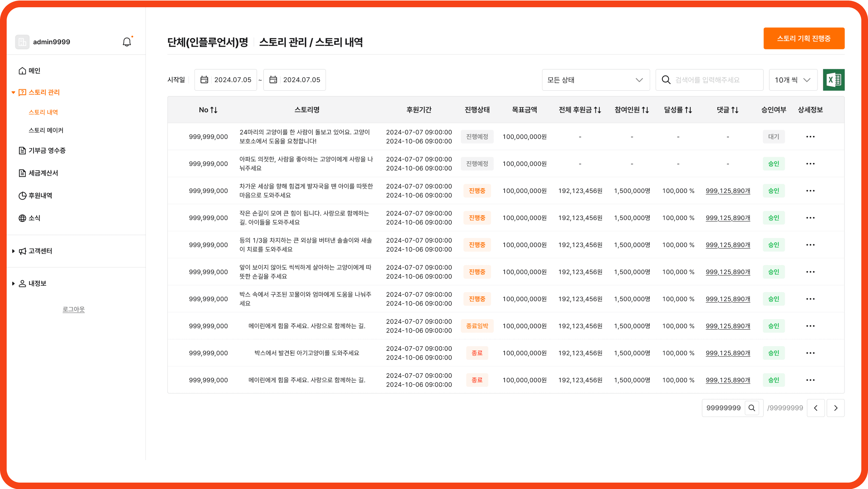Viewport: 868px width, 489px height.
Task: Go to next page with right arrow
Action: point(836,408)
